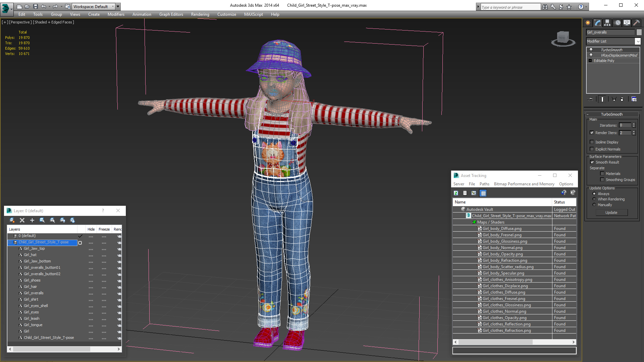Enable Separate by Smoothing Groups checkbox
Screen dimensions: 644x362
[602, 180]
